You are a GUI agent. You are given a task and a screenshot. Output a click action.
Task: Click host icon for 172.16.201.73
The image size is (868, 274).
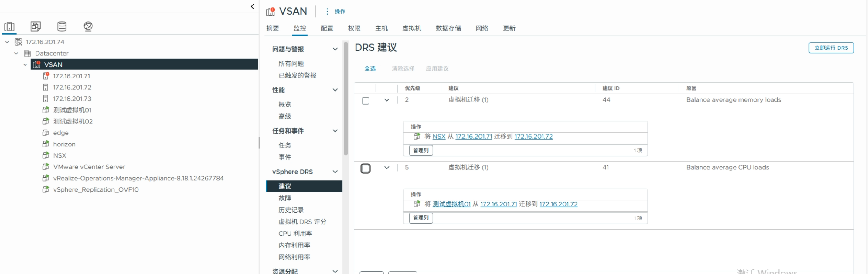[46, 99]
